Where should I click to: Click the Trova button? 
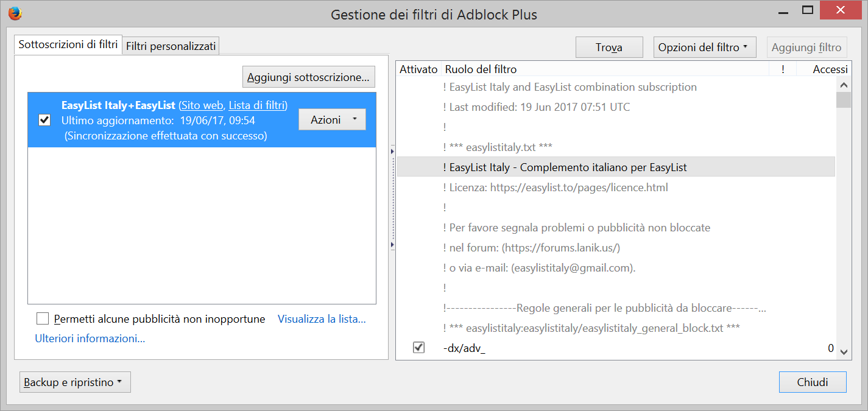609,47
